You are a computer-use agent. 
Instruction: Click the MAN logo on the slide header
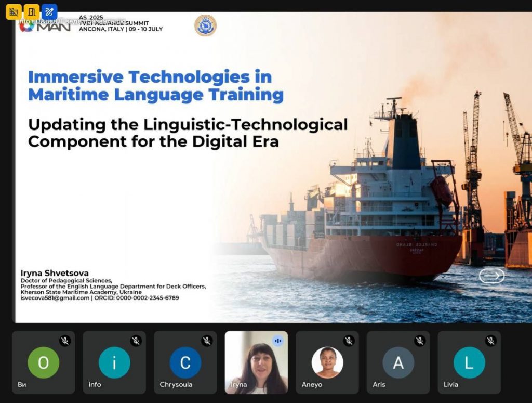click(x=45, y=26)
